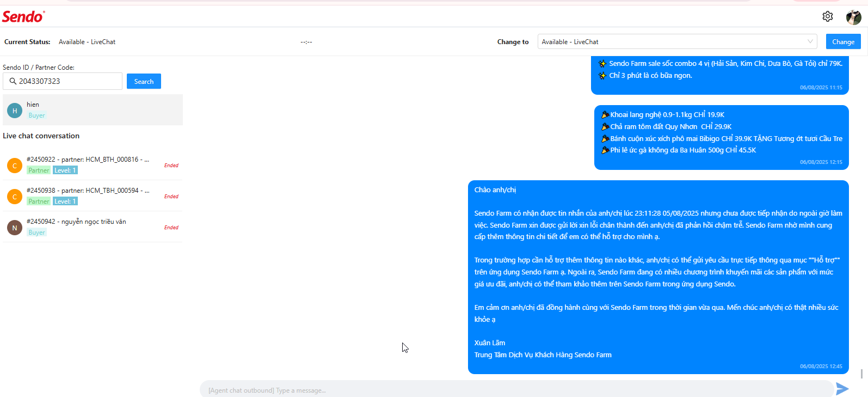Open conversation #2450942 nguyễn ngọc triều vân
868x397 pixels.
click(x=93, y=227)
